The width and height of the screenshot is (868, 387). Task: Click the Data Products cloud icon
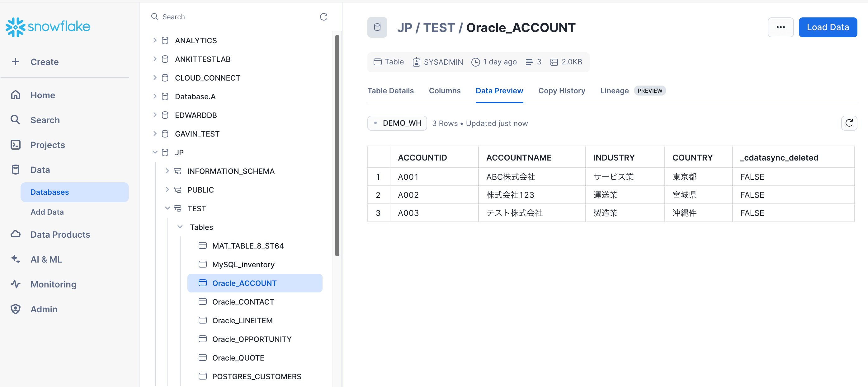16,234
